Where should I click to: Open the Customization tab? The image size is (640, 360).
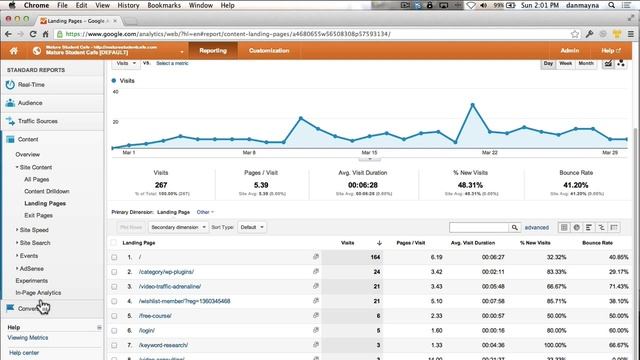point(269,51)
